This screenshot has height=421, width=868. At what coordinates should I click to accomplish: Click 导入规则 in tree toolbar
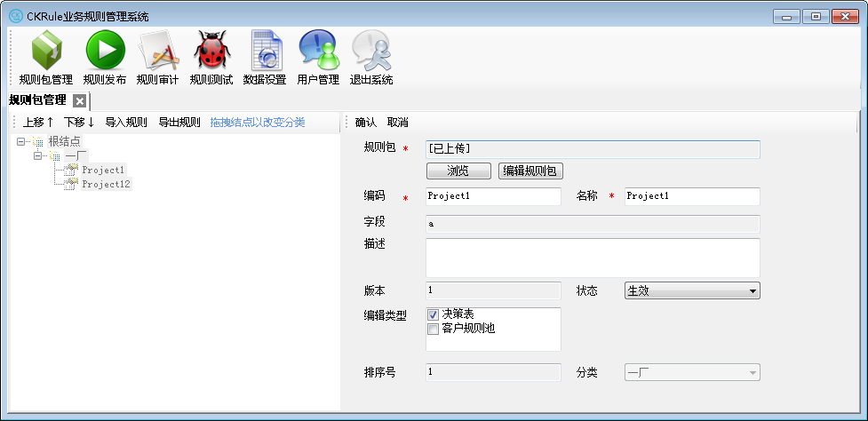pyautogui.click(x=126, y=123)
